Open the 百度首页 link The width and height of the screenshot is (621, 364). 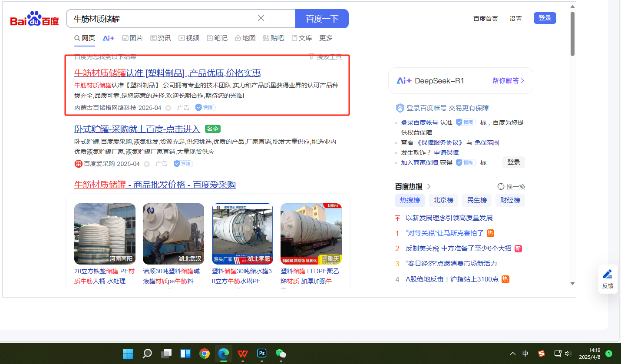pyautogui.click(x=486, y=19)
